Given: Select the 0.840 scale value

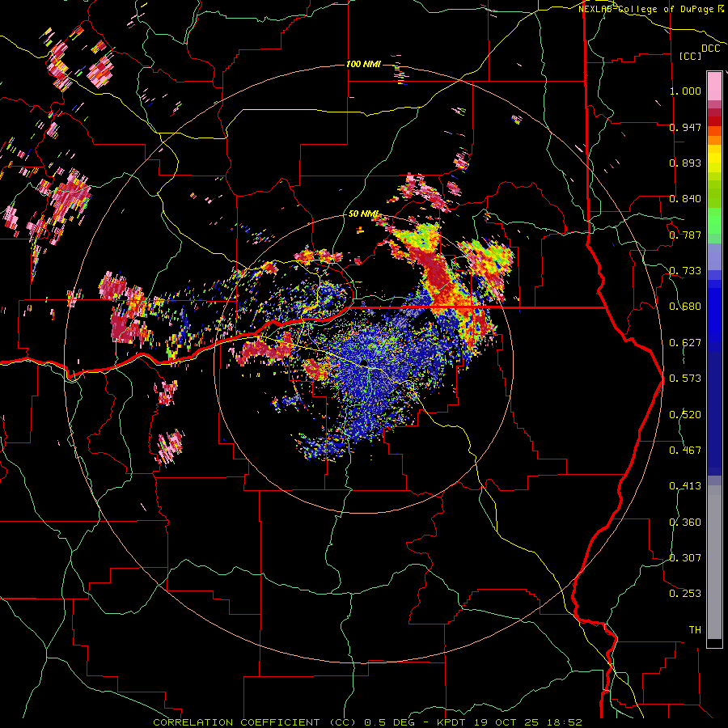Looking at the screenshot, I should tap(685, 199).
